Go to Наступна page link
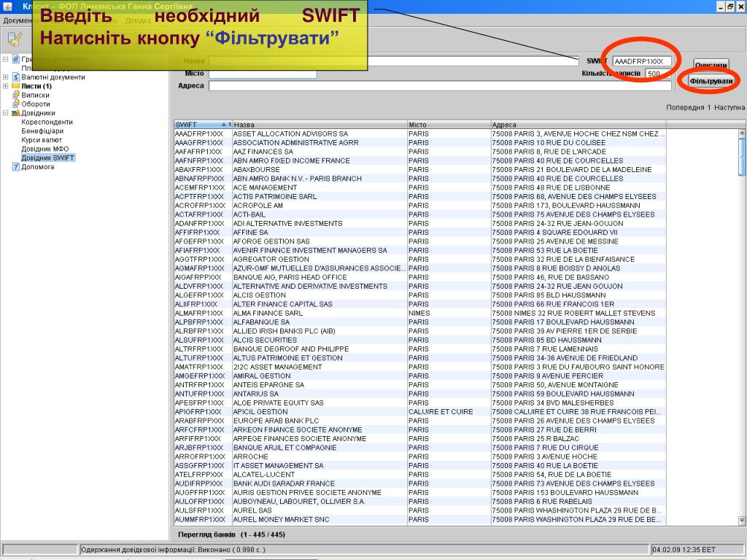 click(x=729, y=108)
